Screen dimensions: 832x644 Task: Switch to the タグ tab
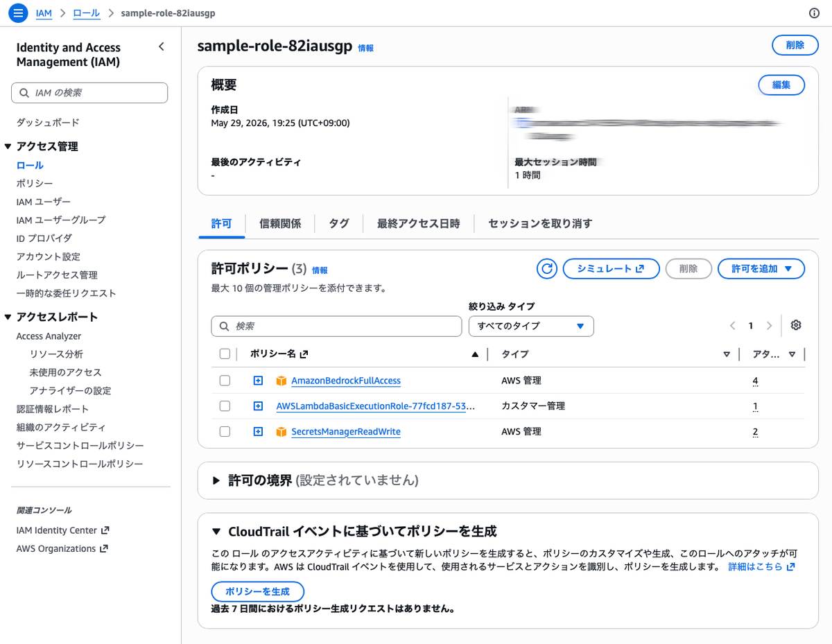coord(339,224)
